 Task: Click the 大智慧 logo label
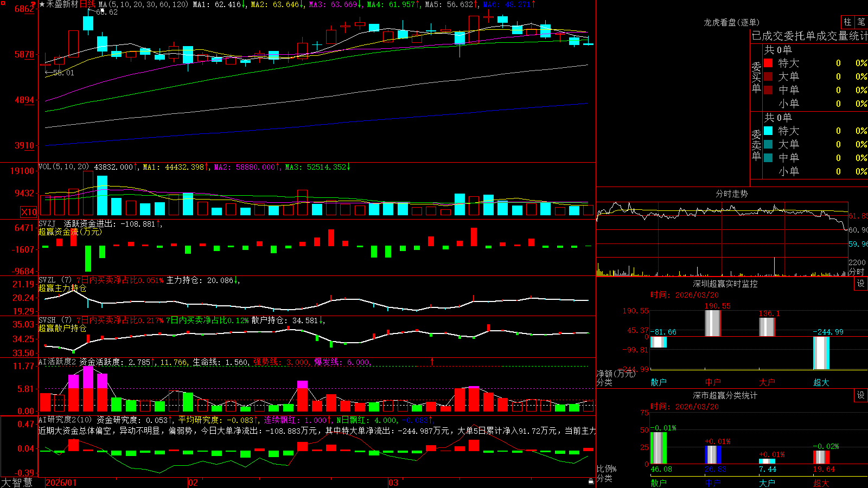[x=17, y=482]
